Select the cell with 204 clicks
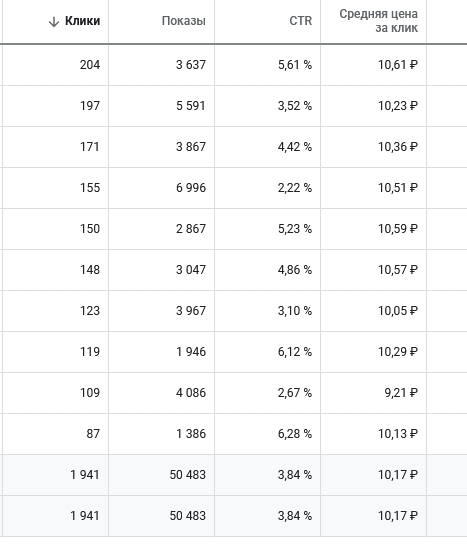The height and width of the screenshot is (548, 467). [x=90, y=65]
